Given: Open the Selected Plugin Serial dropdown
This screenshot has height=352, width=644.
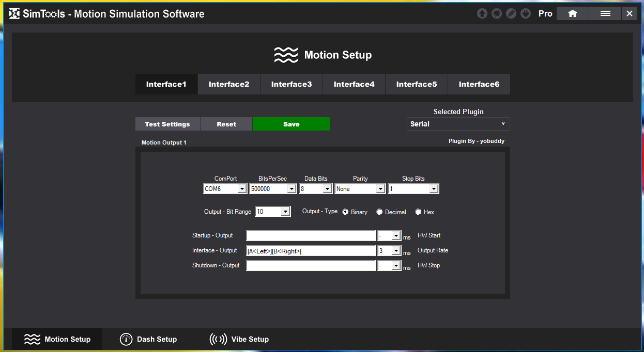Looking at the screenshot, I should pos(458,124).
